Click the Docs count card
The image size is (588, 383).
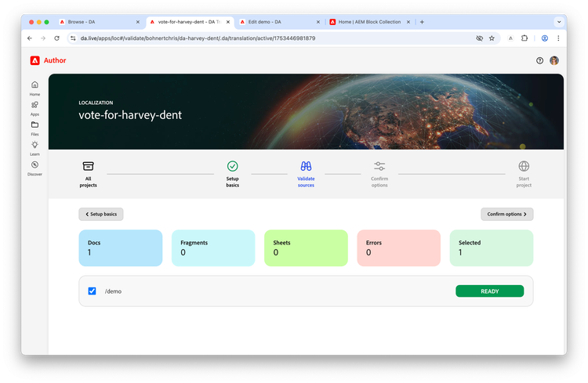[x=121, y=248]
